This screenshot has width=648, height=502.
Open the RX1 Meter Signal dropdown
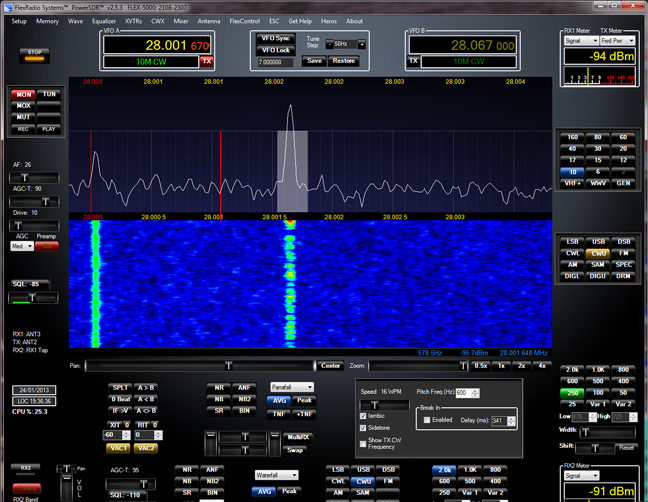point(581,40)
